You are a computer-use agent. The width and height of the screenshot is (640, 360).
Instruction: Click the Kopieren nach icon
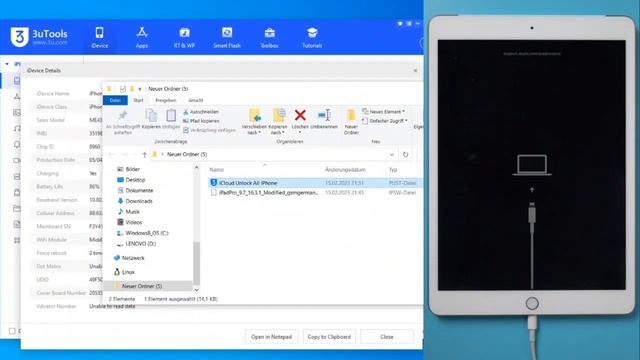(278, 116)
